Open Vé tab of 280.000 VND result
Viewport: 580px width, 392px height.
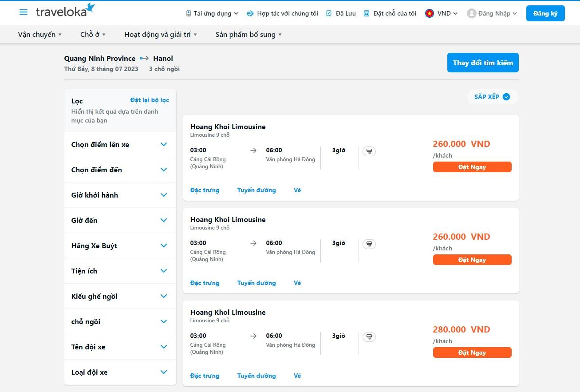click(x=297, y=376)
